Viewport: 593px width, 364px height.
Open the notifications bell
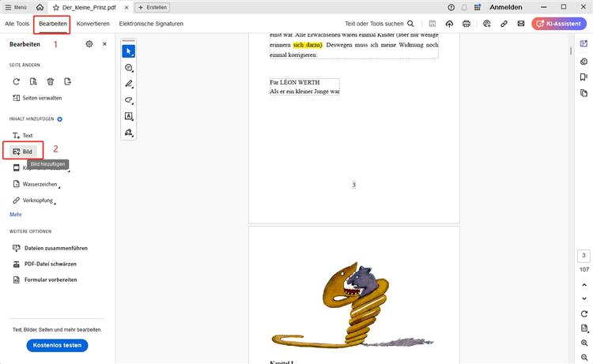click(x=464, y=7)
